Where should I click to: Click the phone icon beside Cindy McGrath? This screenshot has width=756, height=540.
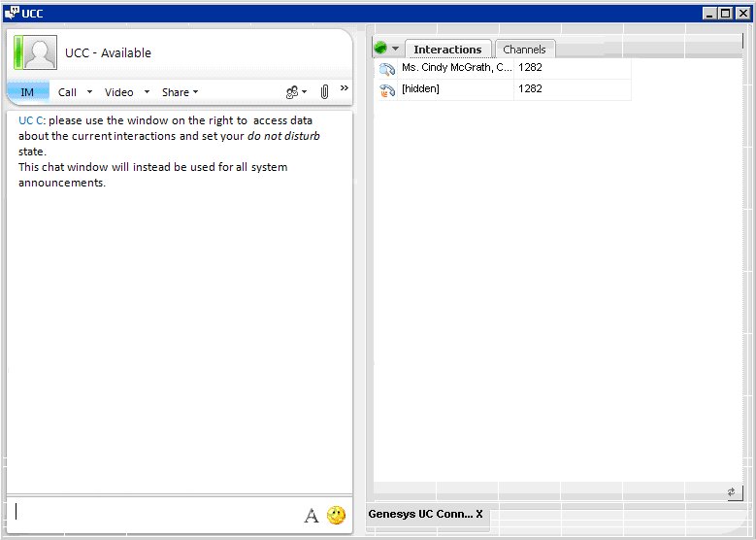tap(387, 69)
